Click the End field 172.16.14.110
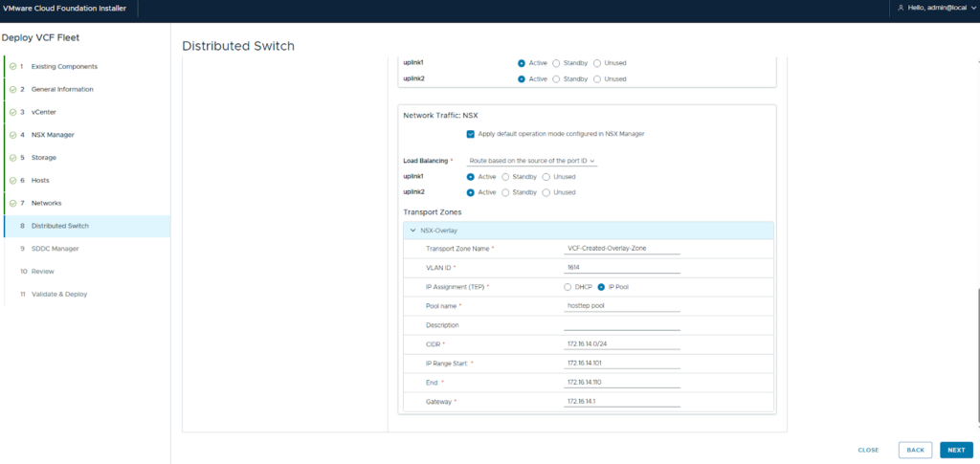The width and height of the screenshot is (980, 464). [x=622, y=382]
